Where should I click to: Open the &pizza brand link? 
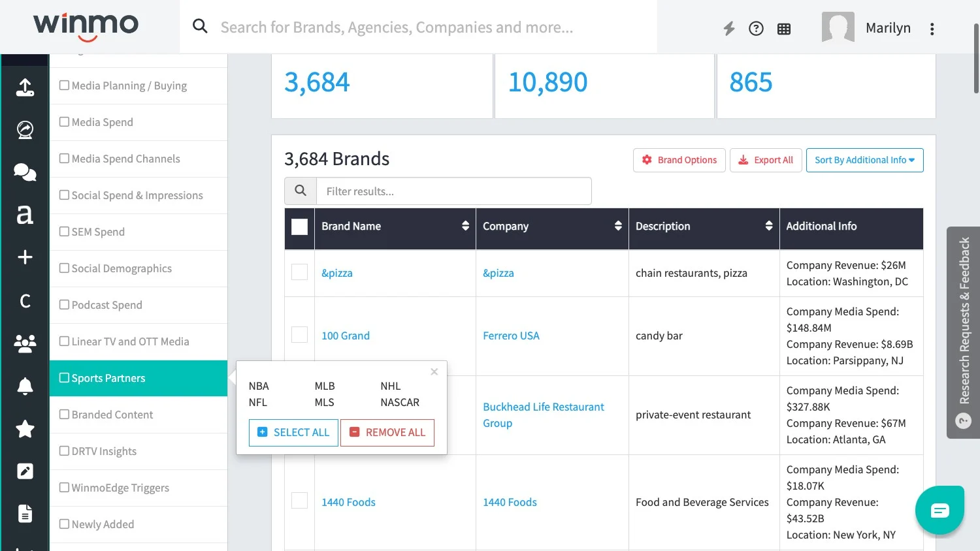[337, 273]
